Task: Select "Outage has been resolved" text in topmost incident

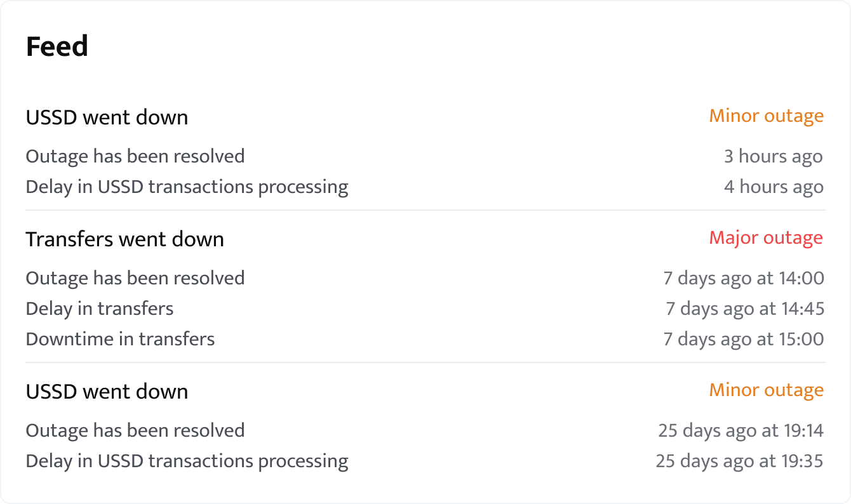Action: tap(135, 157)
